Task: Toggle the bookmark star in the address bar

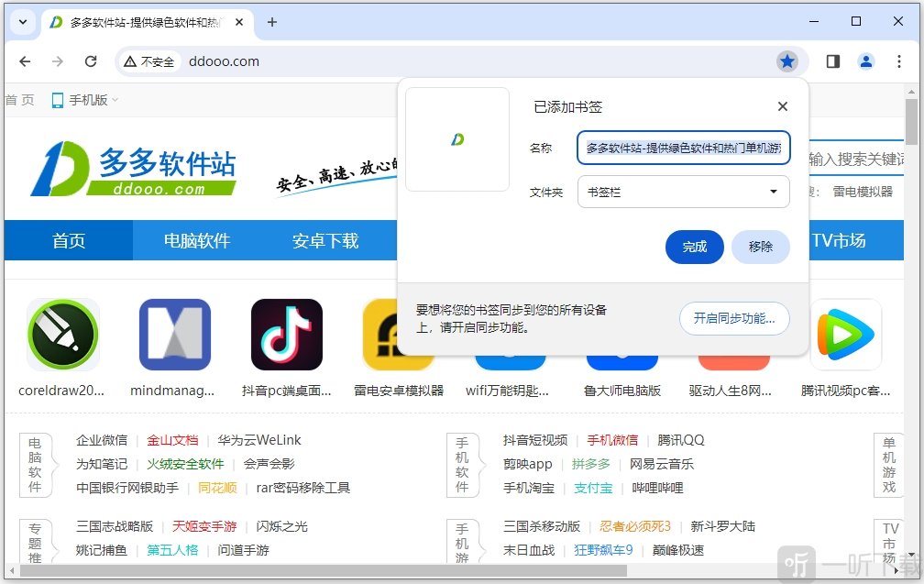Action: click(x=788, y=61)
